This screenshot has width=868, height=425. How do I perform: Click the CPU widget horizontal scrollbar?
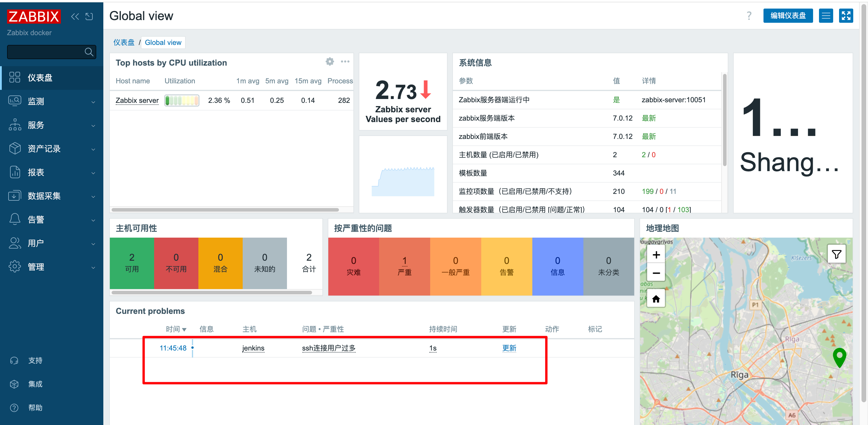pos(225,210)
